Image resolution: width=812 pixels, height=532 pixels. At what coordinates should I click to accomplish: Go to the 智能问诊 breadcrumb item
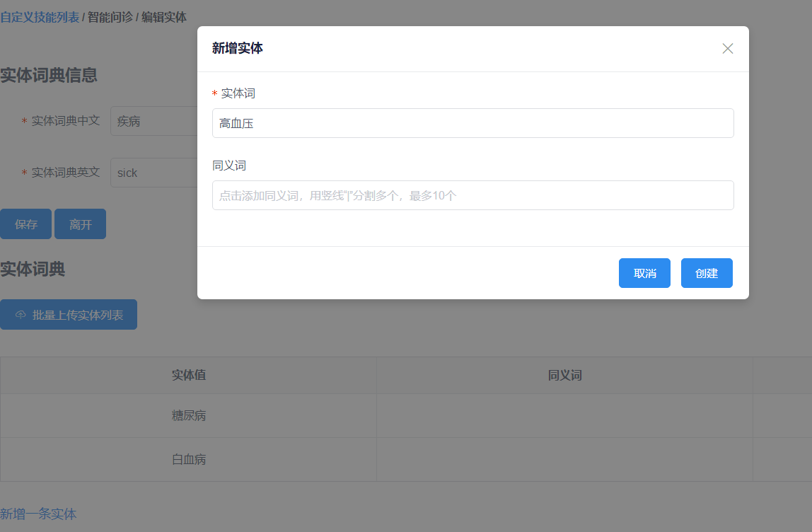tap(110, 17)
